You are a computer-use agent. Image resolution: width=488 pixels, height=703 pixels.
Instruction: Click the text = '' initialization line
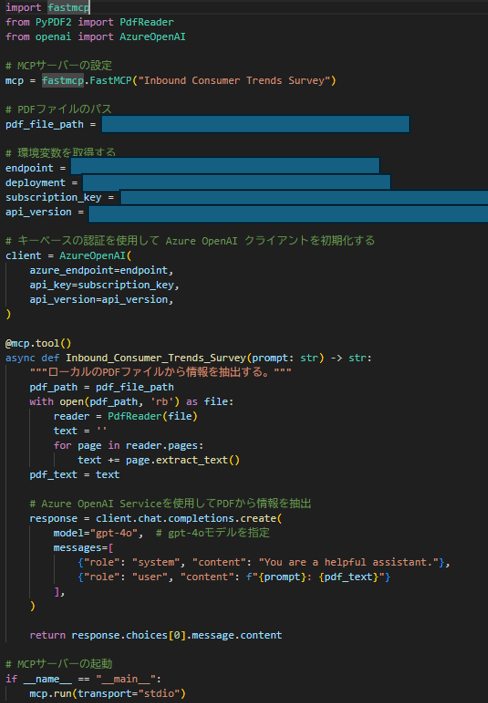[80, 431]
